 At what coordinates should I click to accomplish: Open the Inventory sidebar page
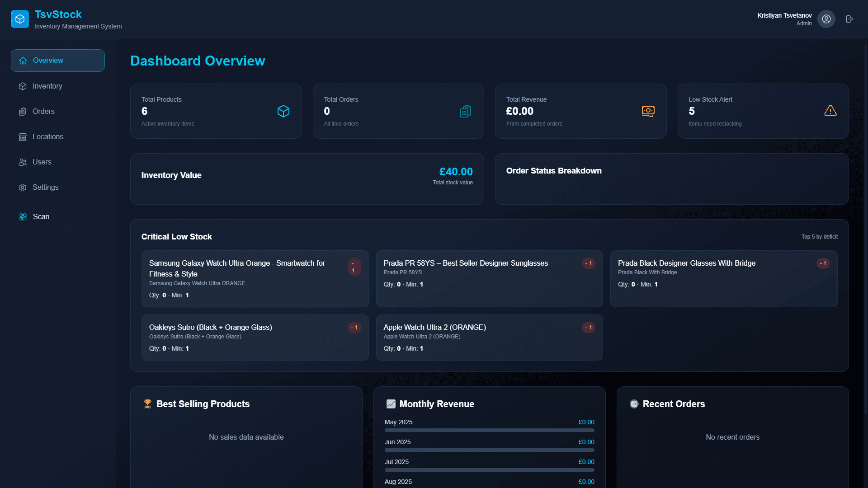point(47,86)
